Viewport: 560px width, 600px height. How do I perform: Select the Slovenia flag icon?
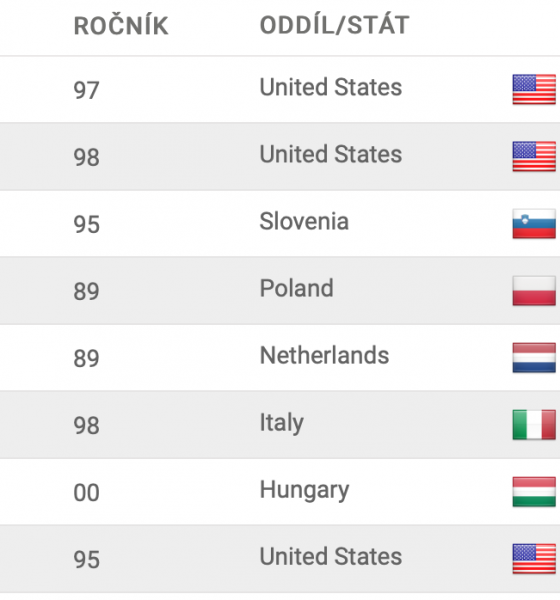coord(534,223)
